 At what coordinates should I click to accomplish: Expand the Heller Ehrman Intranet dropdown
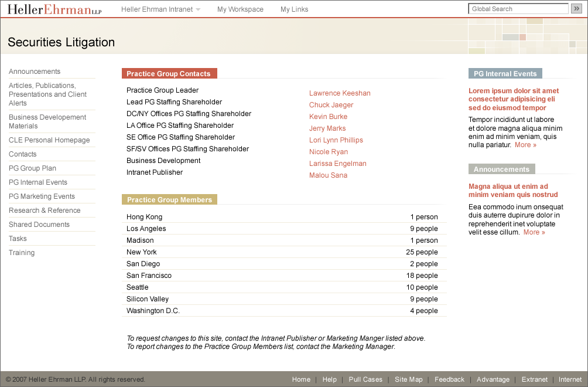160,9
